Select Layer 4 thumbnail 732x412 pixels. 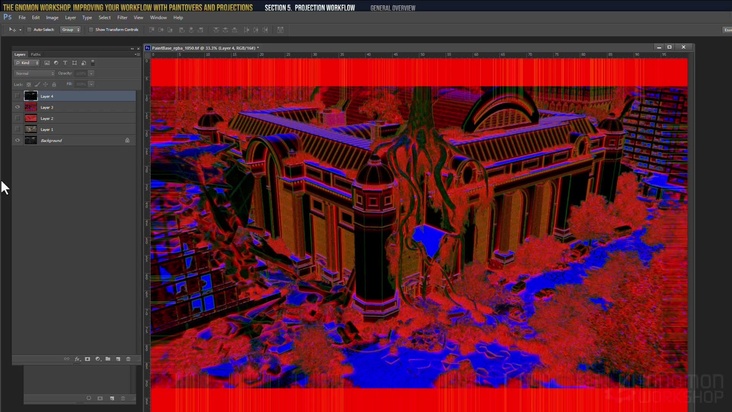coord(31,96)
